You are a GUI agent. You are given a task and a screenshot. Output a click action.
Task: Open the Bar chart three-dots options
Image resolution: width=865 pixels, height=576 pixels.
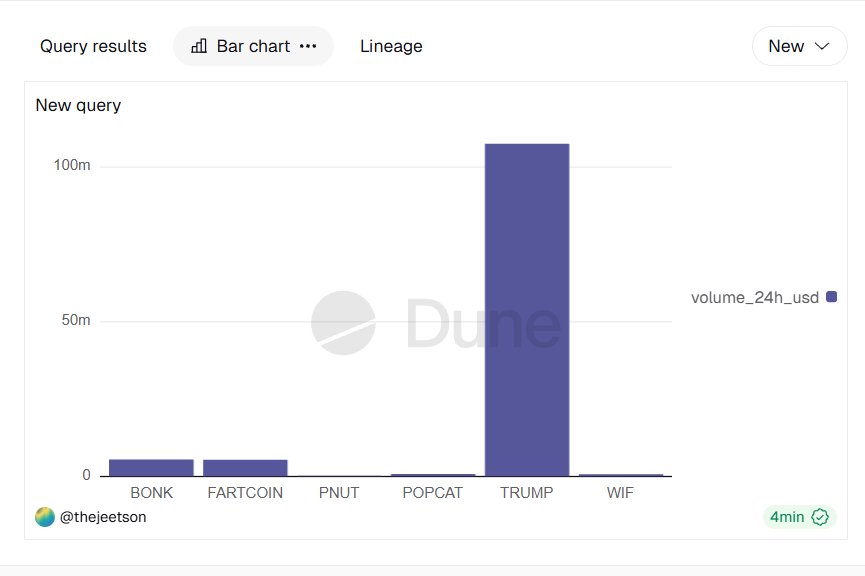(x=308, y=46)
